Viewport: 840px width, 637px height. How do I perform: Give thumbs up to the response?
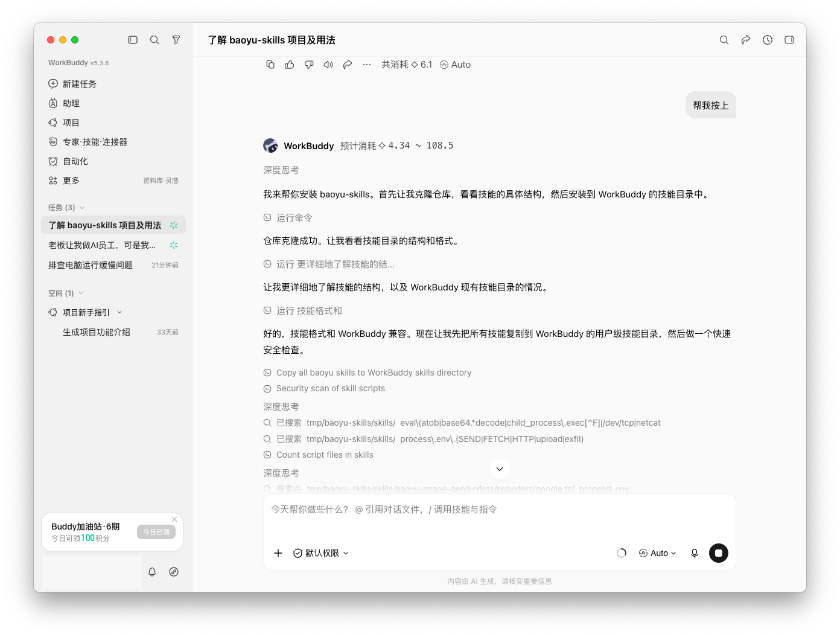point(290,65)
